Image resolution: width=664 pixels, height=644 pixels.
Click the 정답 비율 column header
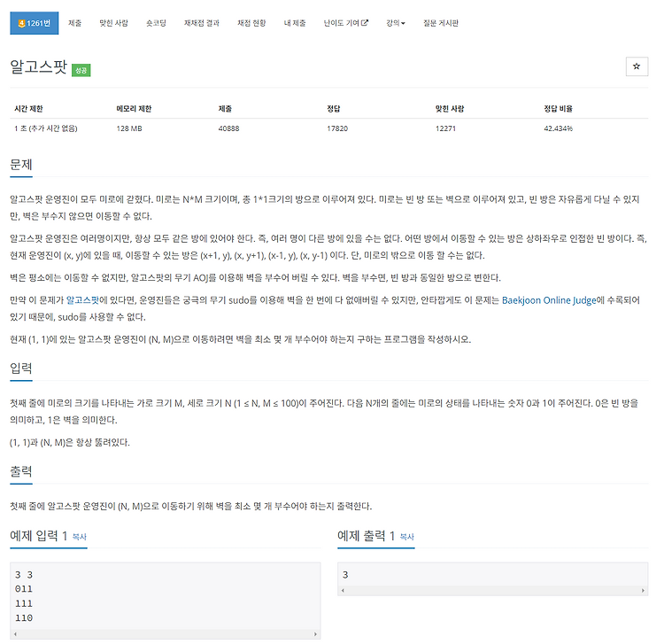pyautogui.click(x=558, y=109)
